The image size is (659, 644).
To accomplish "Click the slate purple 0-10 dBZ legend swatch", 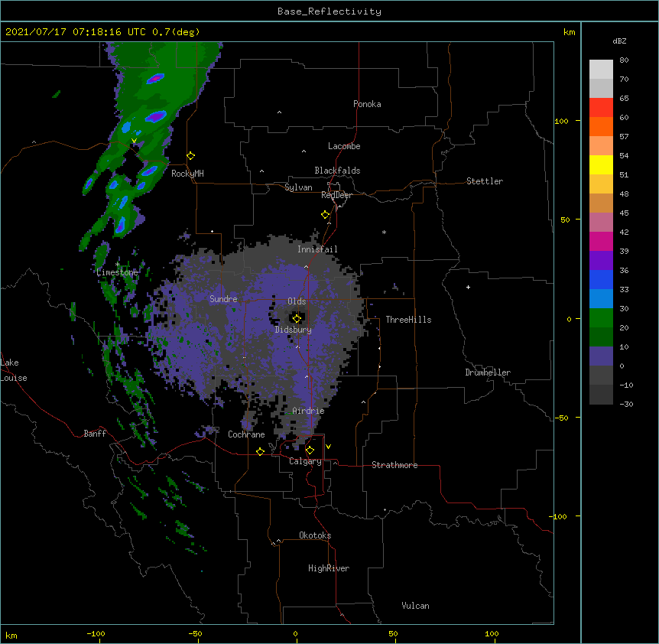I will [x=601, y=356].
